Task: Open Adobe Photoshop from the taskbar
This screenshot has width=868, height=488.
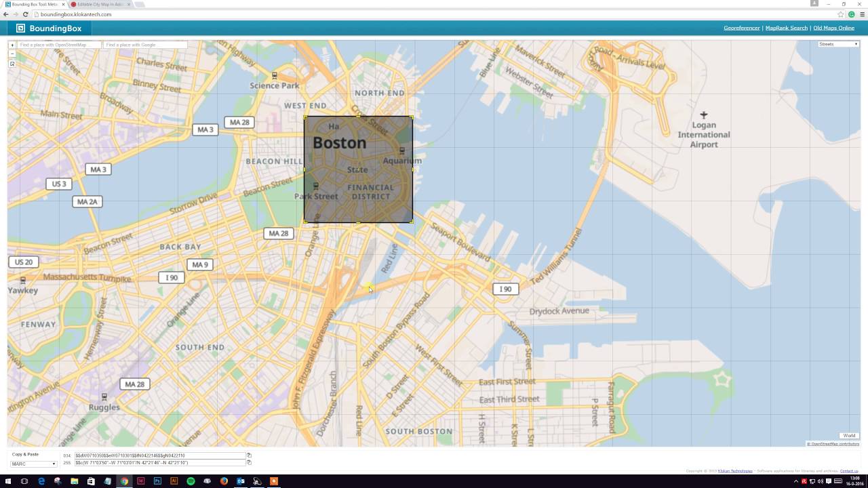Action: 157,481
